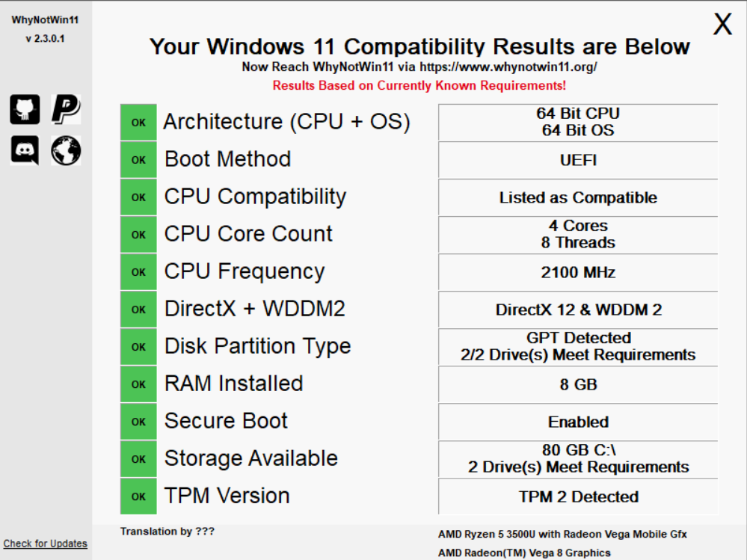Click the 64 Bit CPU result cell
This screenshot has height=560, width=747.
[578, 123]
